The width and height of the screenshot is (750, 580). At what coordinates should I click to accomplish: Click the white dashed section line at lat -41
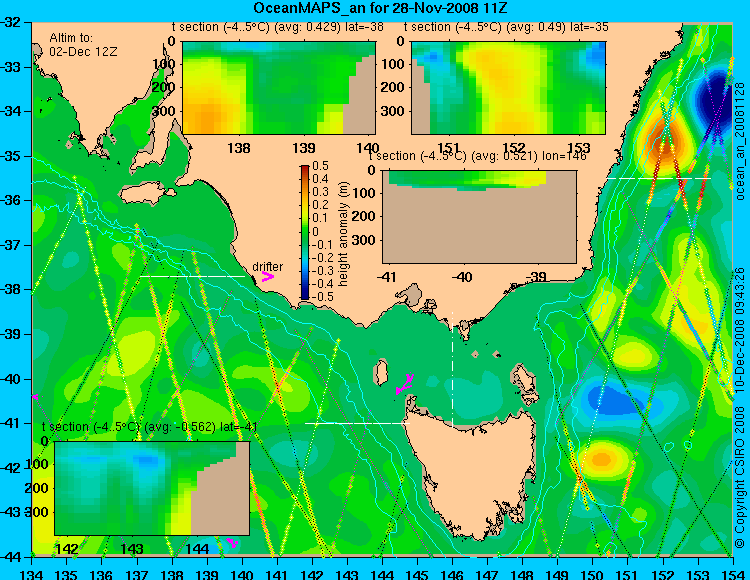357,423
